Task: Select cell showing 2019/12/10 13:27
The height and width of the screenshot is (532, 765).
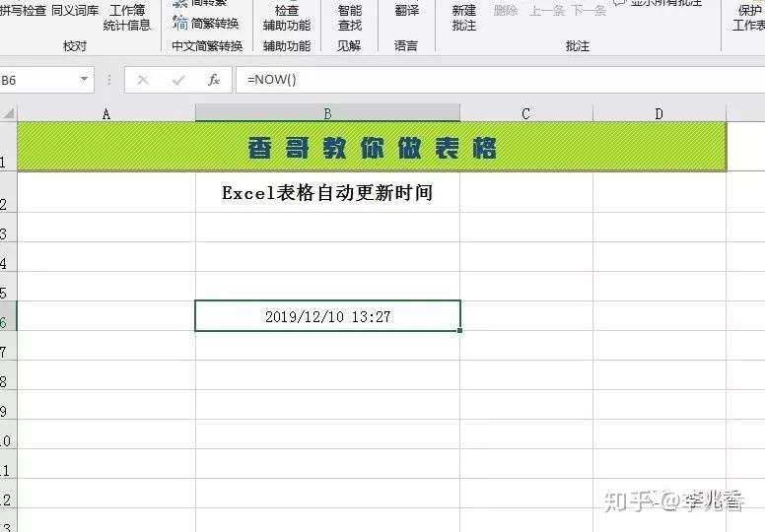Action: [327, 316]
